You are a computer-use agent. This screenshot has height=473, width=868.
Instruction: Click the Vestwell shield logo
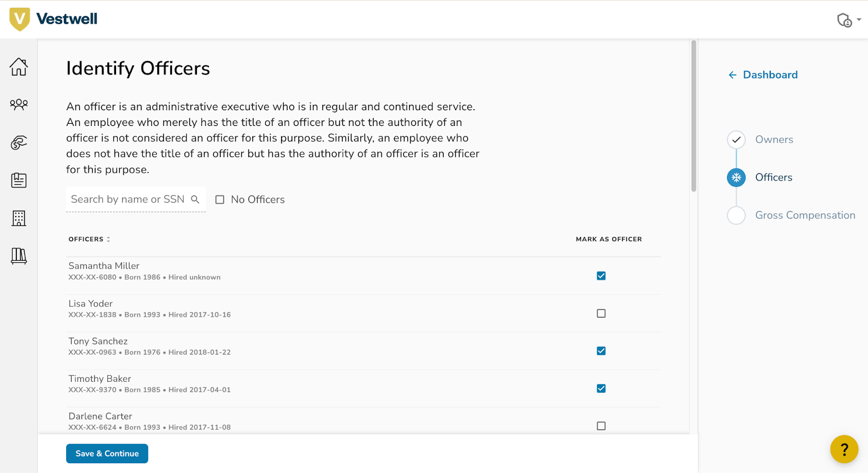[20, 19]
